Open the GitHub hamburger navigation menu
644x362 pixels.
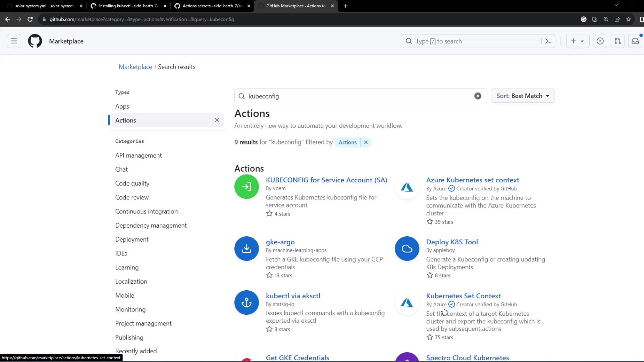click(x=14, y=41)
